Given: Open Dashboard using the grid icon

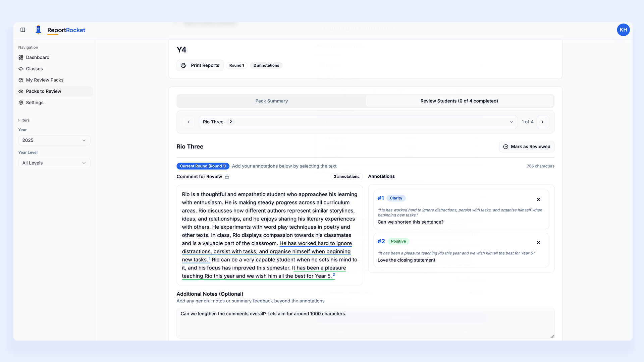Looking at the screenshot, I should pos(21,57).
